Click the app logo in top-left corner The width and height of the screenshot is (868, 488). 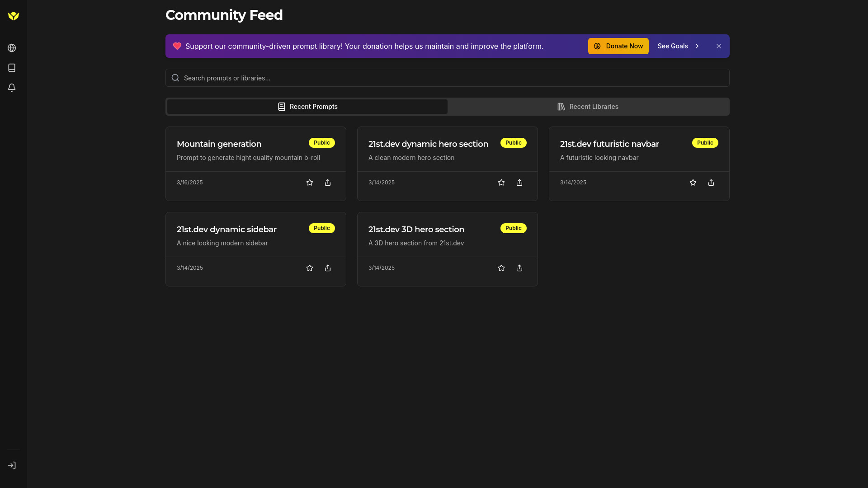coord(13,16)
